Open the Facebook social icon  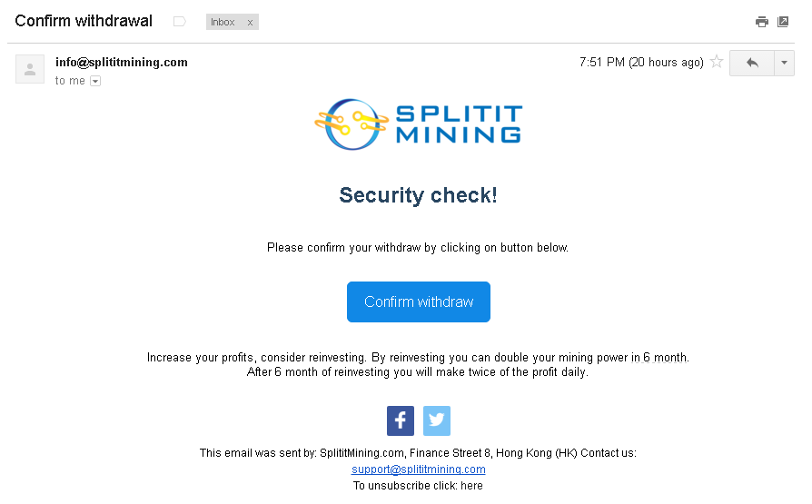tap(401, 420)
